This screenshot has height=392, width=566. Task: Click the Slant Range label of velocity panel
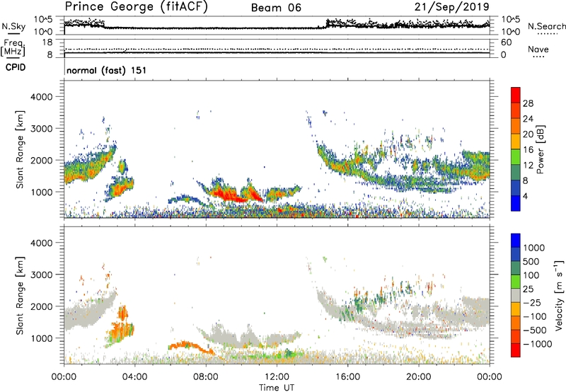[x=20, y=295]
